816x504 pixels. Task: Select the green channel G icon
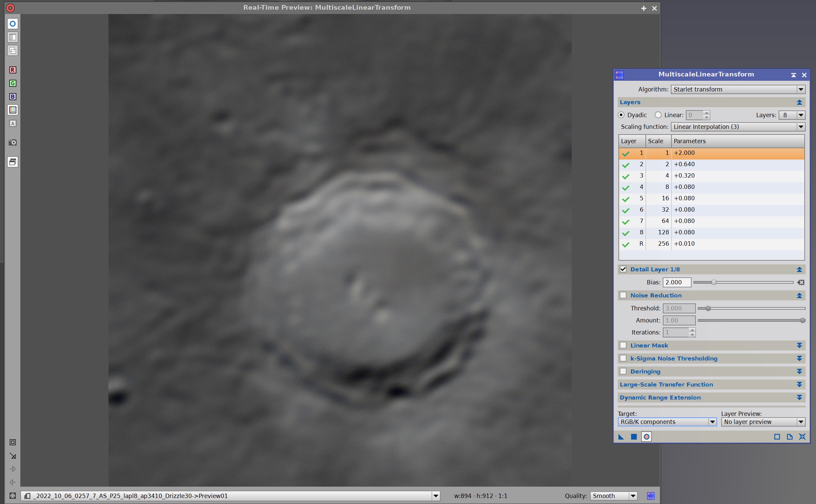[x=13, y=83]
